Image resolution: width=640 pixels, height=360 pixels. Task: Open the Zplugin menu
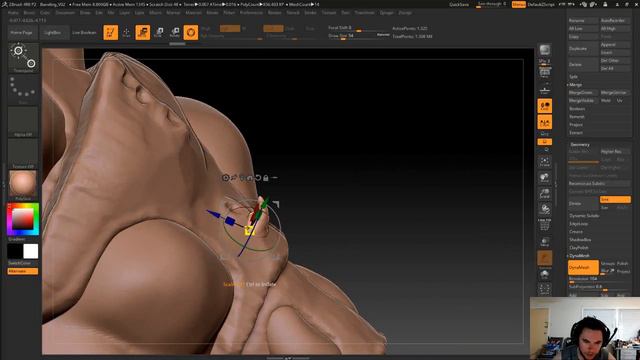pos(386,13)
